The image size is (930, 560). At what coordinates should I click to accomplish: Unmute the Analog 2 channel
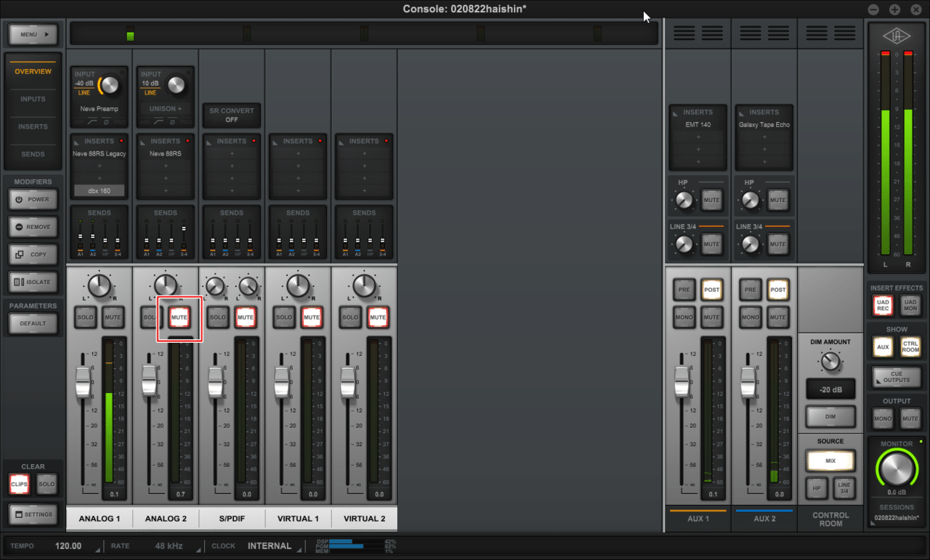pyautogui.click(x=179, y=317)
